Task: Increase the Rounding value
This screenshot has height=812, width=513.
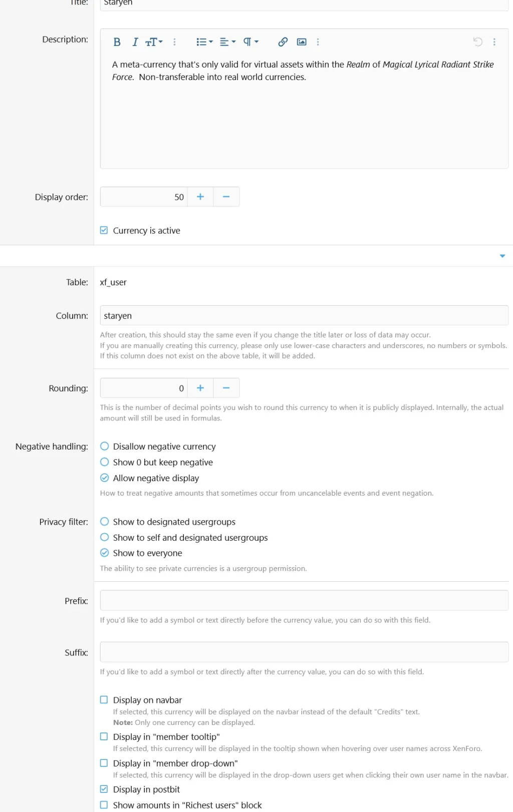Action: [x=200, y=388]
